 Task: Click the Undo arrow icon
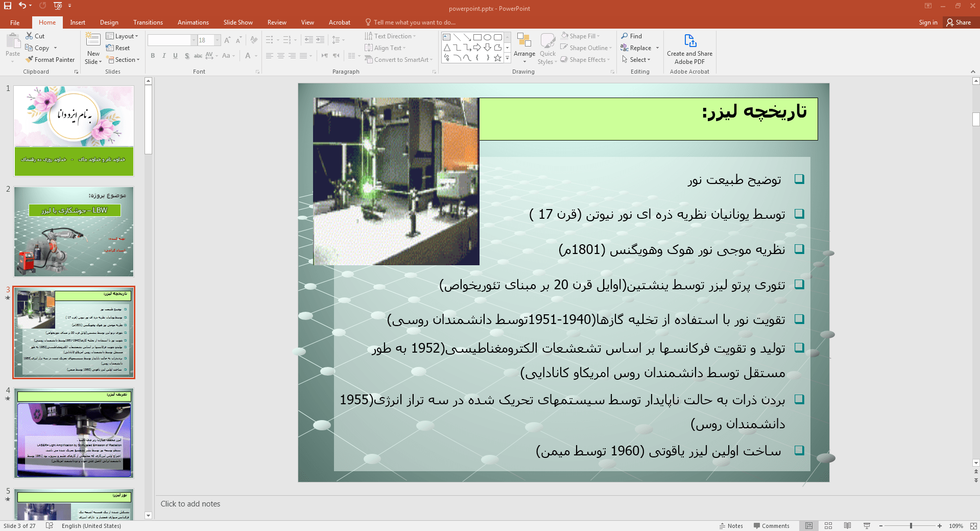pos(22,6)
